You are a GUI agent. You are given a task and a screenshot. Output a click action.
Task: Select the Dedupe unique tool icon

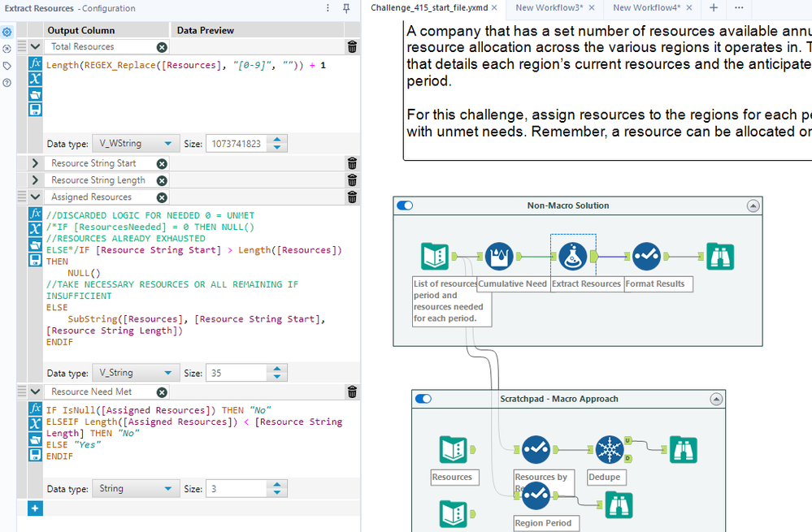click(x=608, y=449)
